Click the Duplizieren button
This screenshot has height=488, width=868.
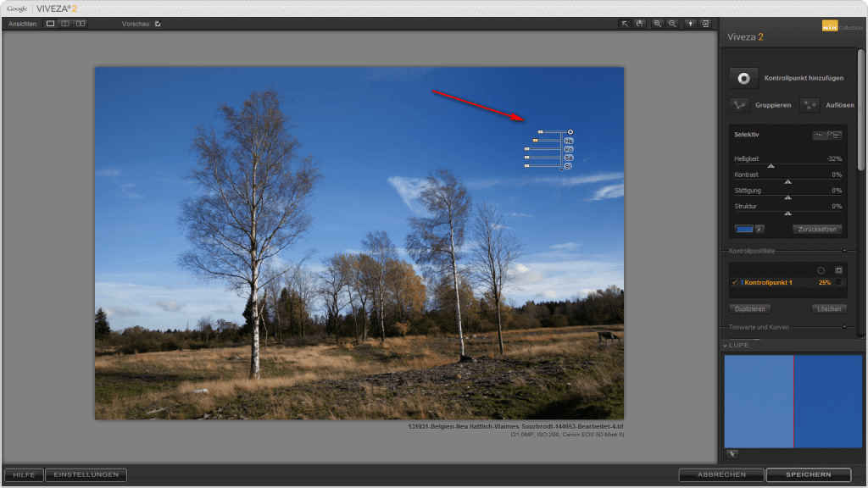click(x=750, y=308)
